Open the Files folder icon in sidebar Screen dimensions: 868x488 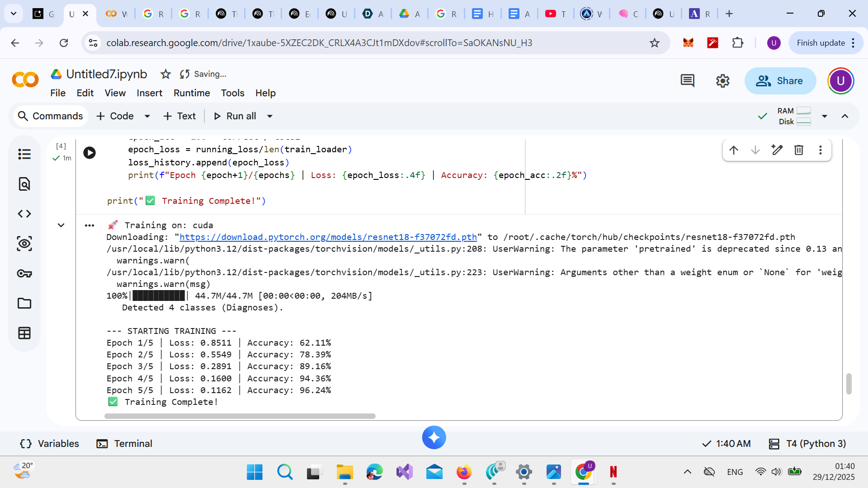(24, 303)
